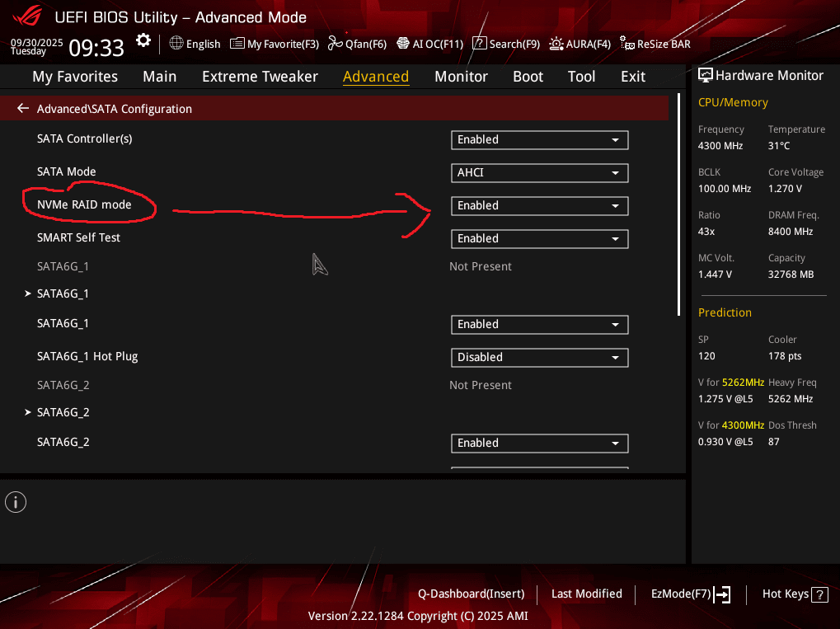Open SATA6G_1 Enabled dropdown

(x=539, y=325)
